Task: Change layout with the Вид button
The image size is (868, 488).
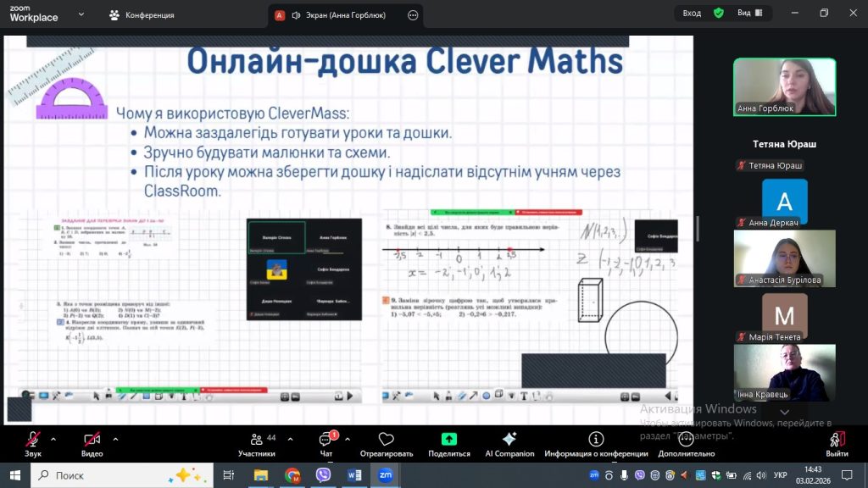Action: (x=748, y=13)
